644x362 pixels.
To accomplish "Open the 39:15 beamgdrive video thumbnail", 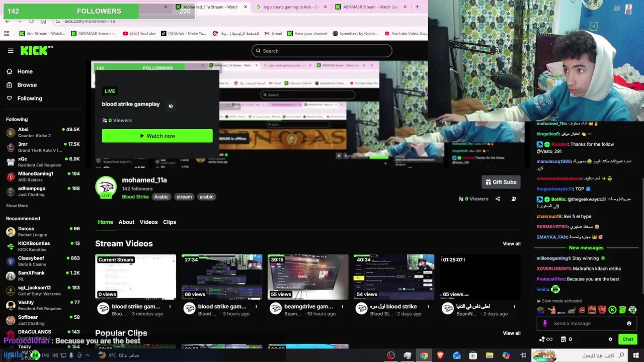I will [x=308, y=277].
